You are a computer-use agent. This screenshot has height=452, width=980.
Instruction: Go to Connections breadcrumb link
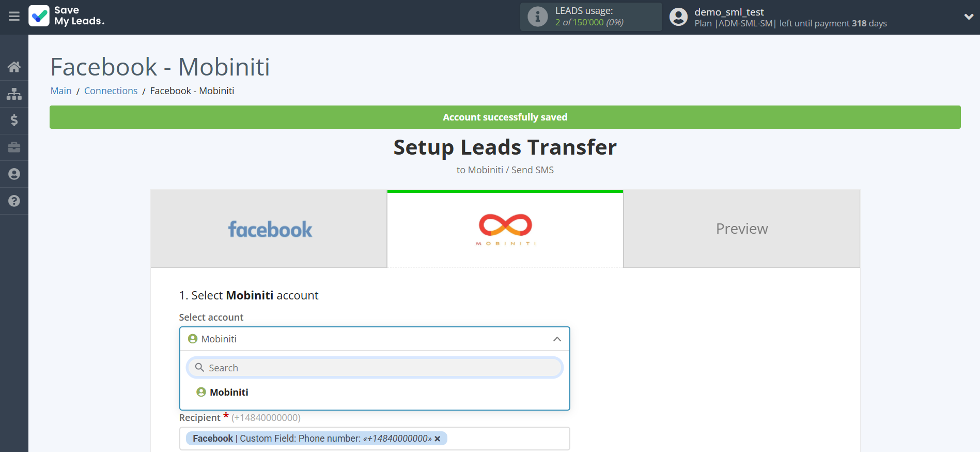tap(111, 91)
